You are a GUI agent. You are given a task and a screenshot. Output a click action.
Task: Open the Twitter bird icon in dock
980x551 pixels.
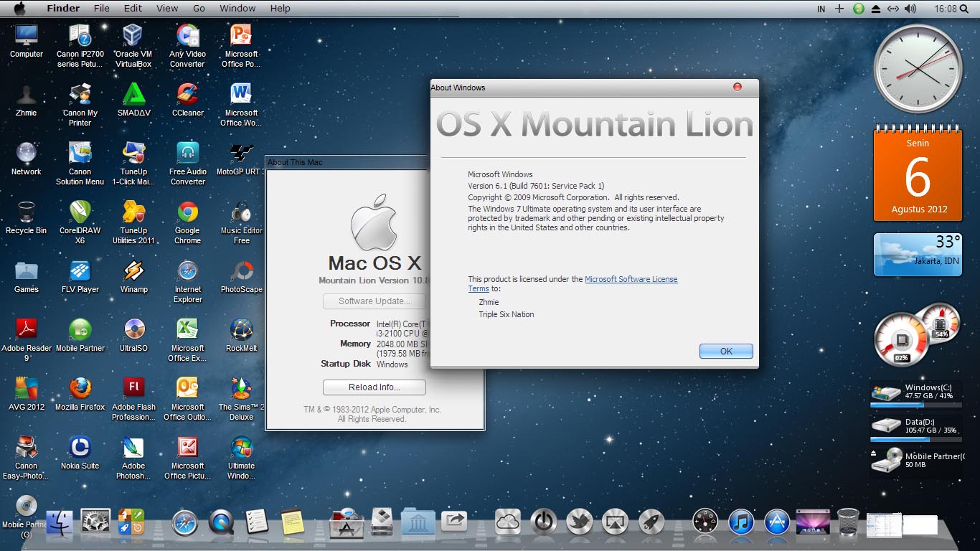579,522
